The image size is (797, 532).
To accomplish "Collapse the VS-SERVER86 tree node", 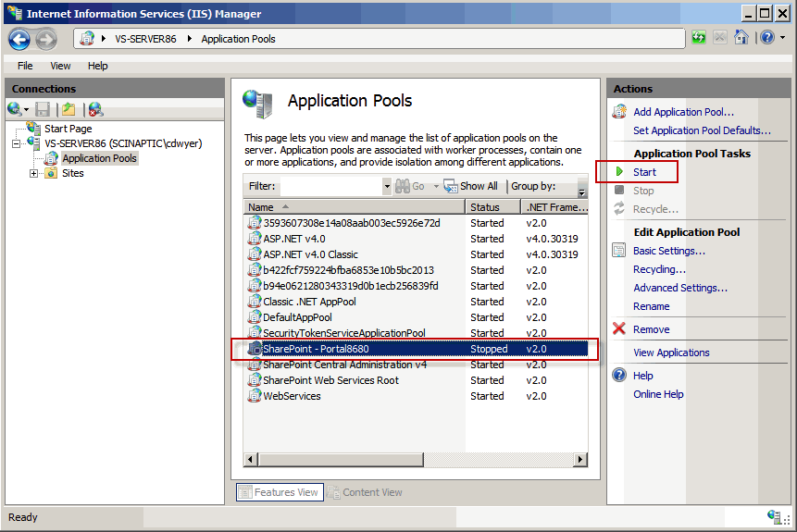I will [x=17, y=143].
